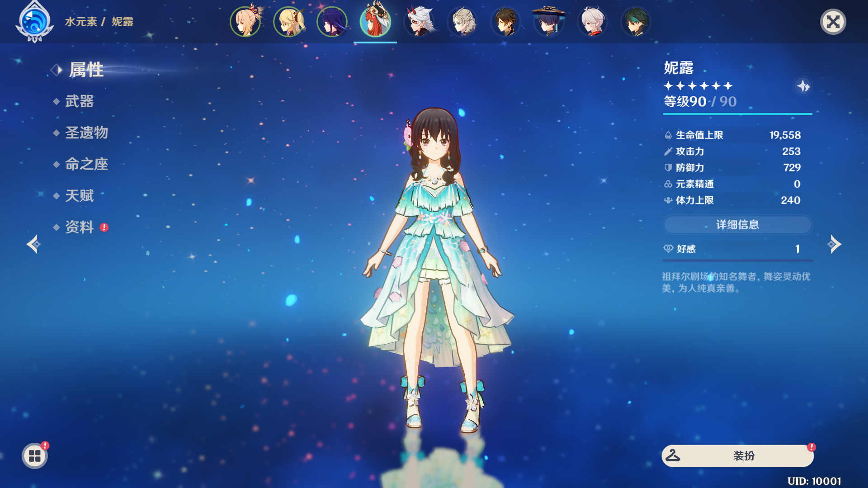Select the first blonde ponytail character portrait
The height and width of the screenshot is (488, 868).
click(245, 22)
